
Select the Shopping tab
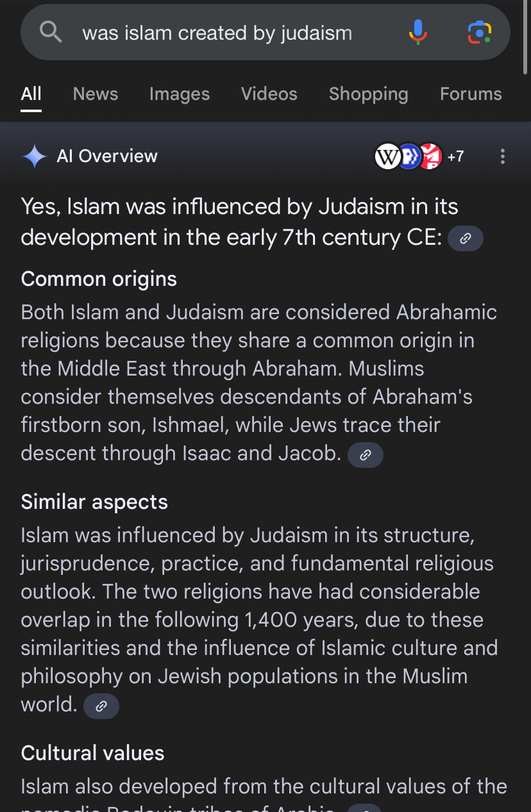pos(368,94)
